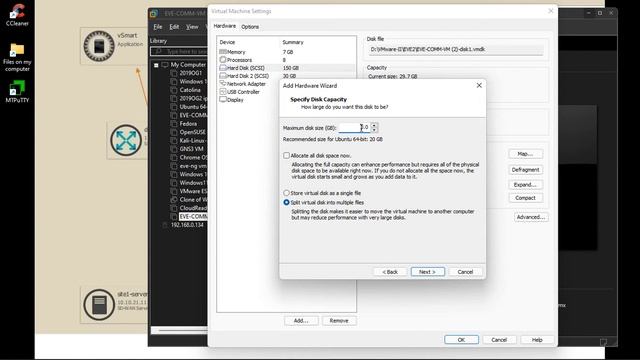Screen dimensions: 640x360
Task: Click Cancel in Virtual Machine Settings
Action: point(499,340)
